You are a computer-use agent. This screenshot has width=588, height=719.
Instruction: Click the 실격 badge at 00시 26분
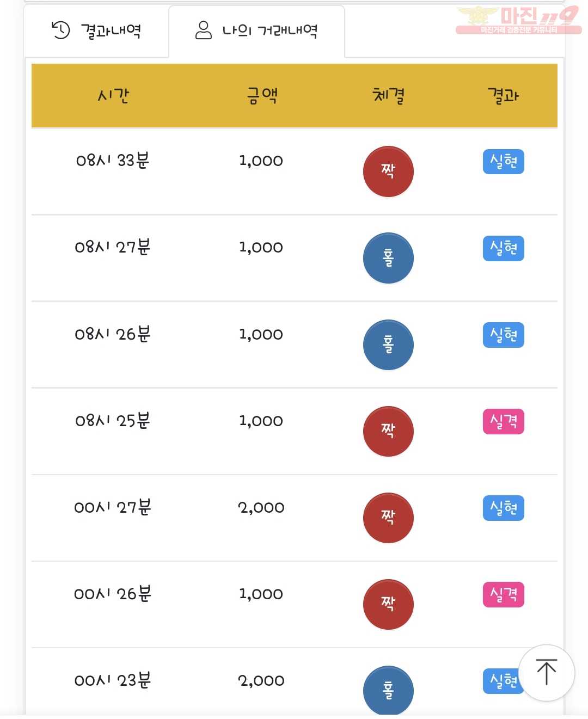coord(503,594)
